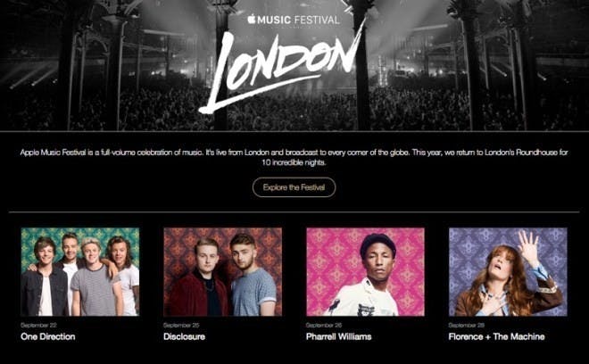Click the Music Festival header title
The width and height of the screenshot is (589, 364).
(294, 20)
